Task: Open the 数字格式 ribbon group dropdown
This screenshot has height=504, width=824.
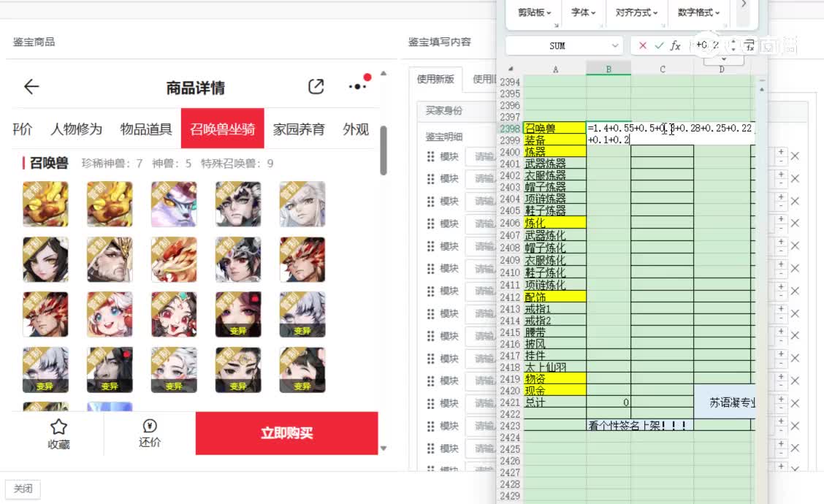Action: pyautogui.click(x=698, y=12)
